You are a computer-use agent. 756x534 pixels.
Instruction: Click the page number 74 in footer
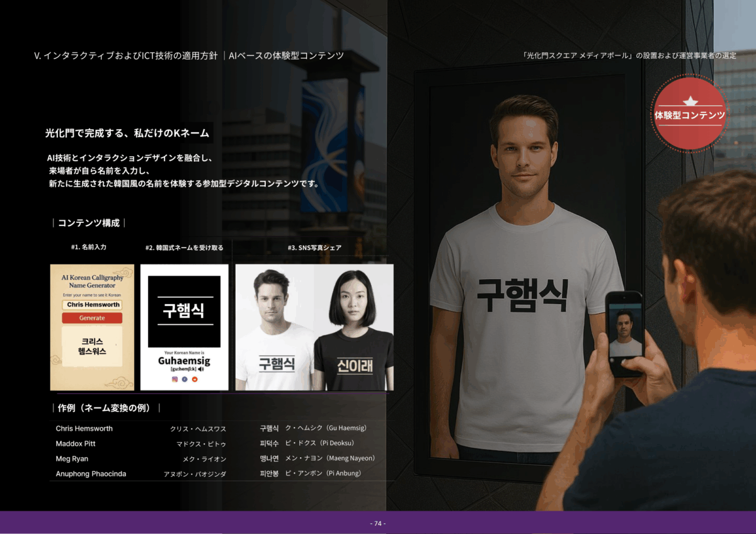[x=377, y=523]
